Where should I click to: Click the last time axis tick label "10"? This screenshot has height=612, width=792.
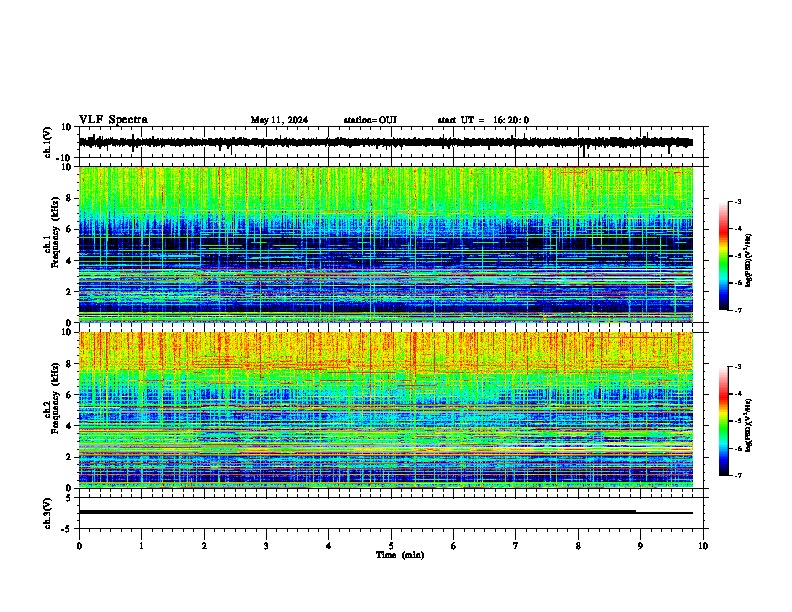click(703, 546)
